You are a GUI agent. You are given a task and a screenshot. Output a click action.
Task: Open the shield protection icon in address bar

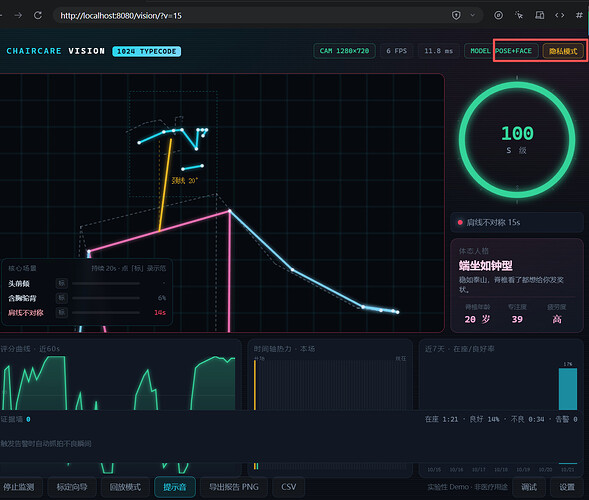pos(456,15)
